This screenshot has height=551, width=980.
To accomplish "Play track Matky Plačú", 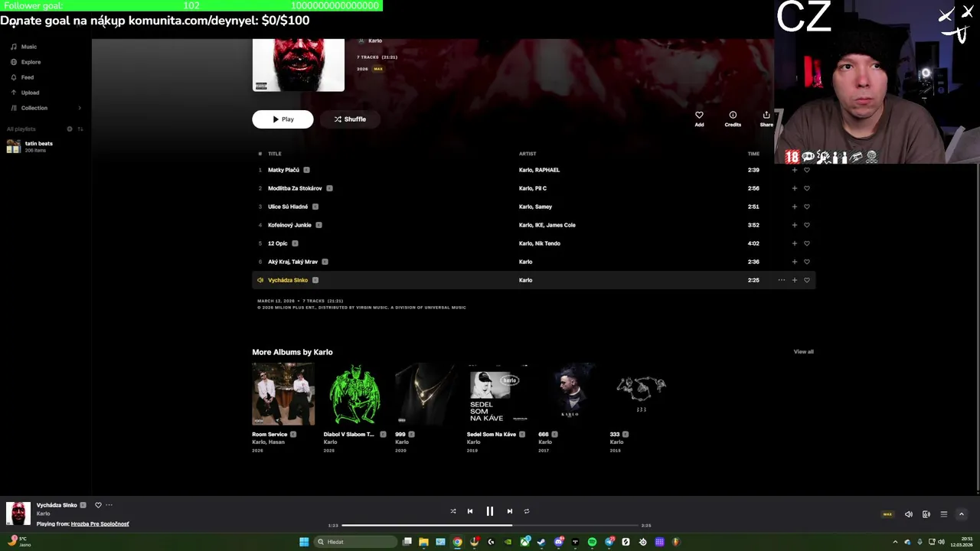I will pos(283,170).
